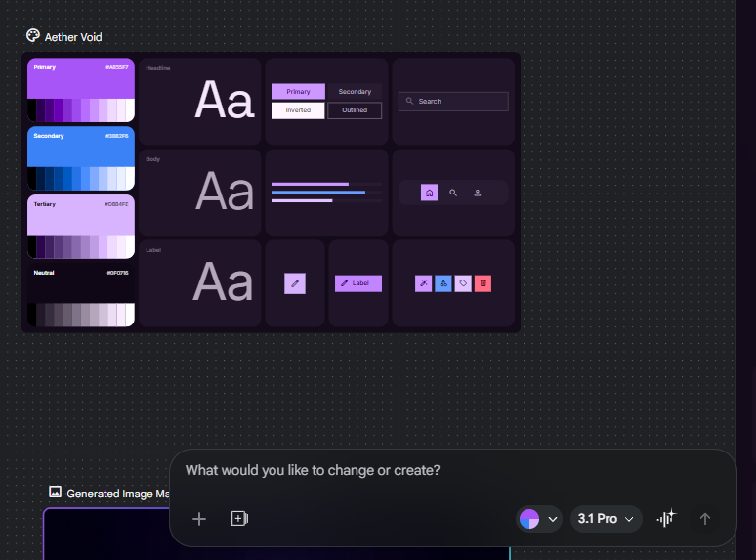Image resolution: width=756 pixels, height=560 pixels.
Task: Click the Tertiary hex color code
Action: (116, 204)
